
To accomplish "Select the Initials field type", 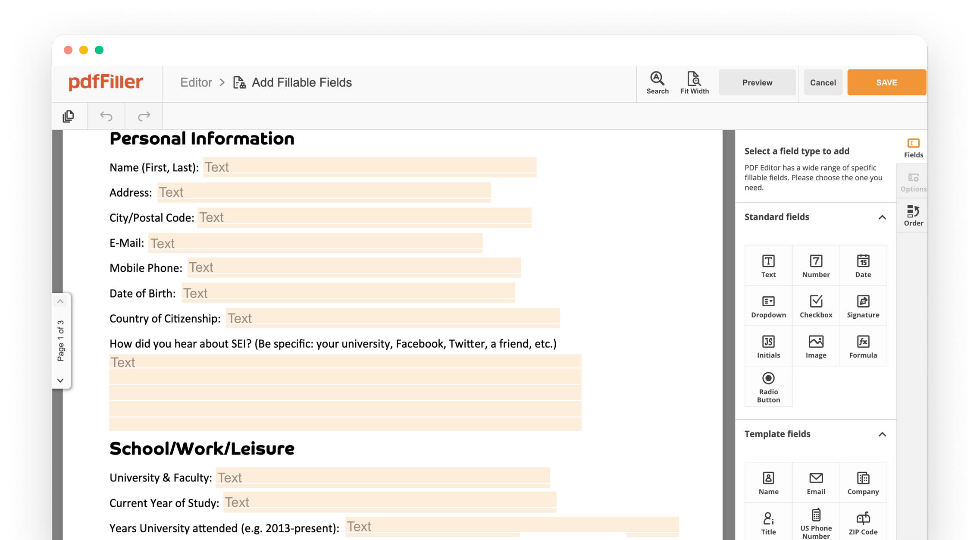I will tap(768, 346).
